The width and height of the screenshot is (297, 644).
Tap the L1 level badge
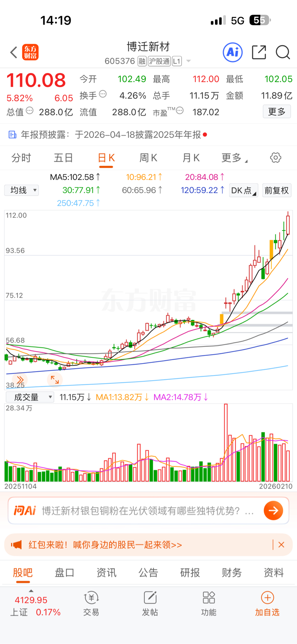pyautogui.click(x=177, y=61)
